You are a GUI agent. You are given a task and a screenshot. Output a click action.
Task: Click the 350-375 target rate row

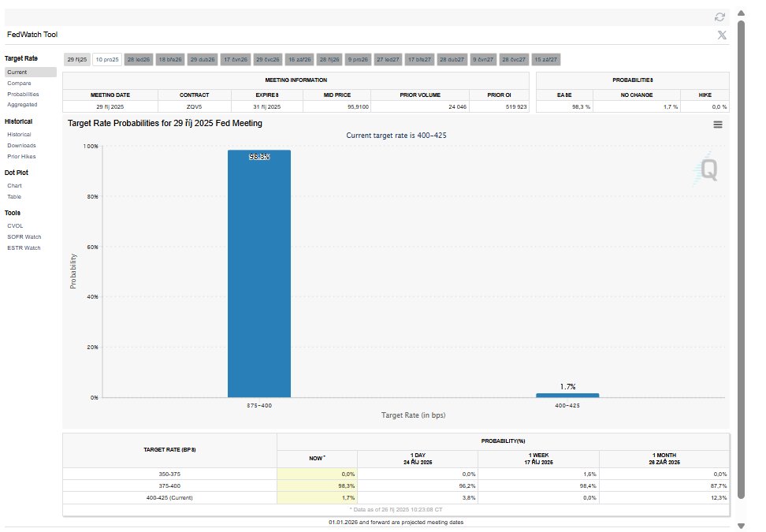[x=396, y=474]
